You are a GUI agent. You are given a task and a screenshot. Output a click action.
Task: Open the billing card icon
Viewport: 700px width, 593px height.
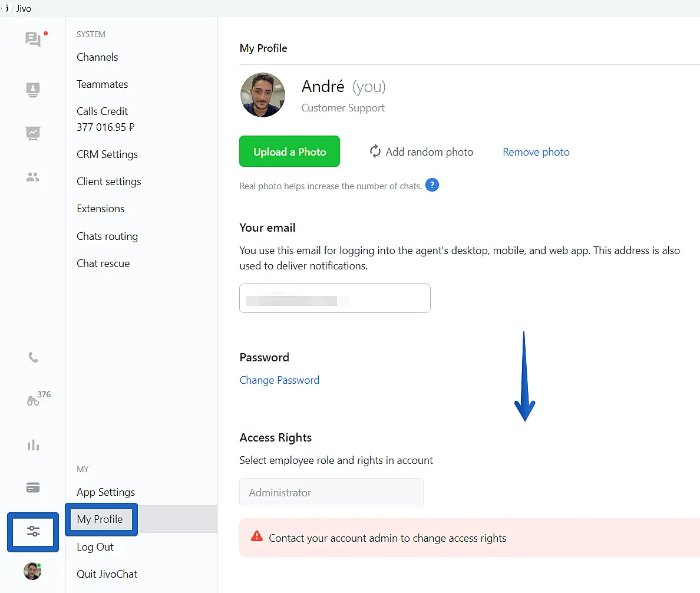(33, 488)
